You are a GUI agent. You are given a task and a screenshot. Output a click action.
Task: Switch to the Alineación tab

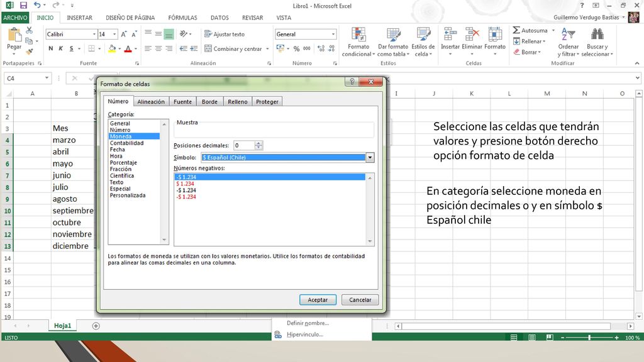coord(151,102)
